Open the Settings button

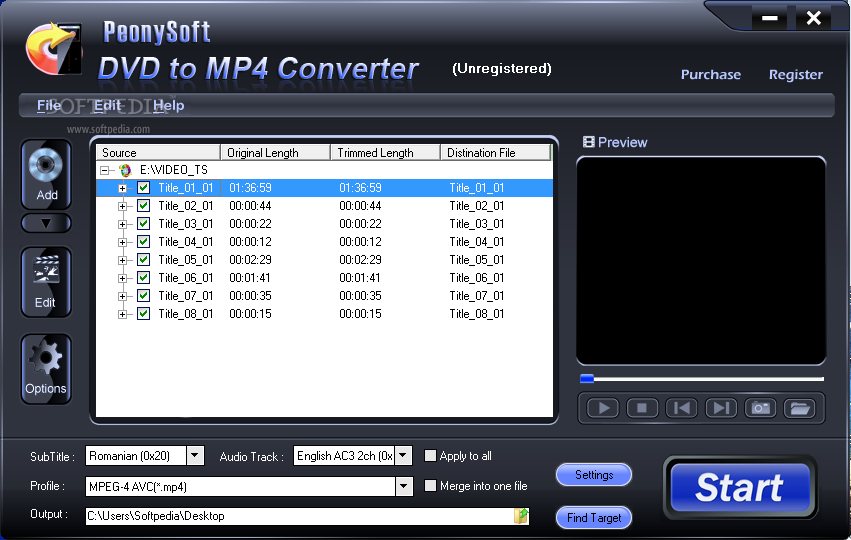tap(594, 475)
